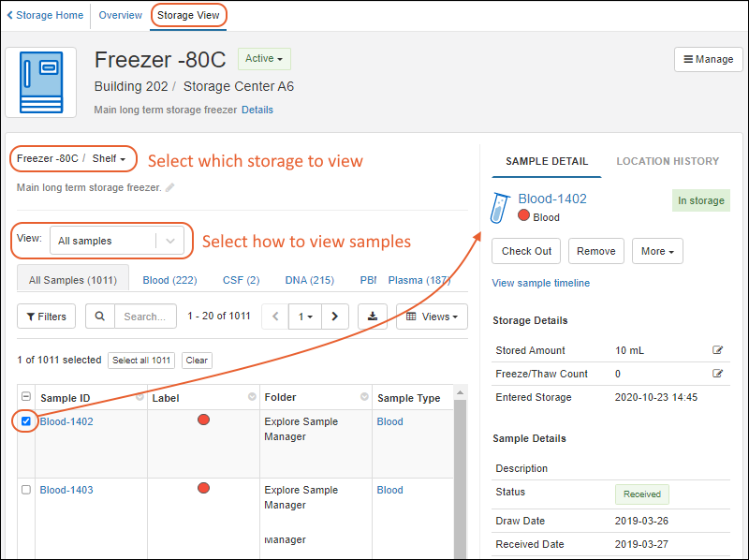Screen dimensions: 749x560
Task: Click the download export icon
Action: pos(372,317)
